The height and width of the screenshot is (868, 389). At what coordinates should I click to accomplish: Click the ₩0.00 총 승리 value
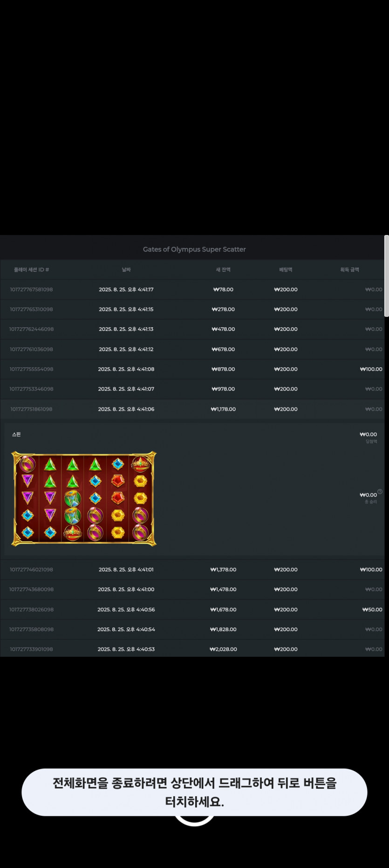[368, 495]
